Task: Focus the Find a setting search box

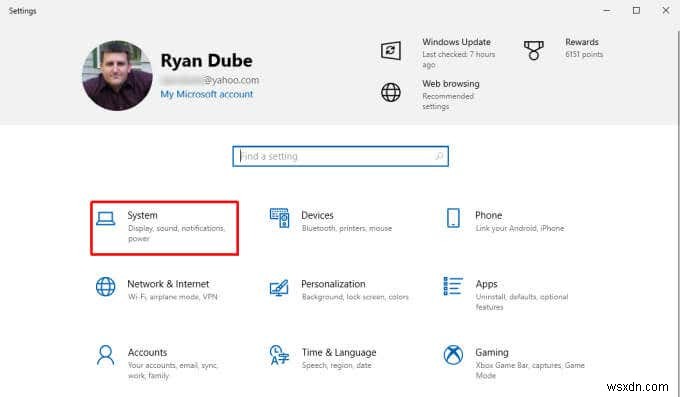Action: (340, 156)
